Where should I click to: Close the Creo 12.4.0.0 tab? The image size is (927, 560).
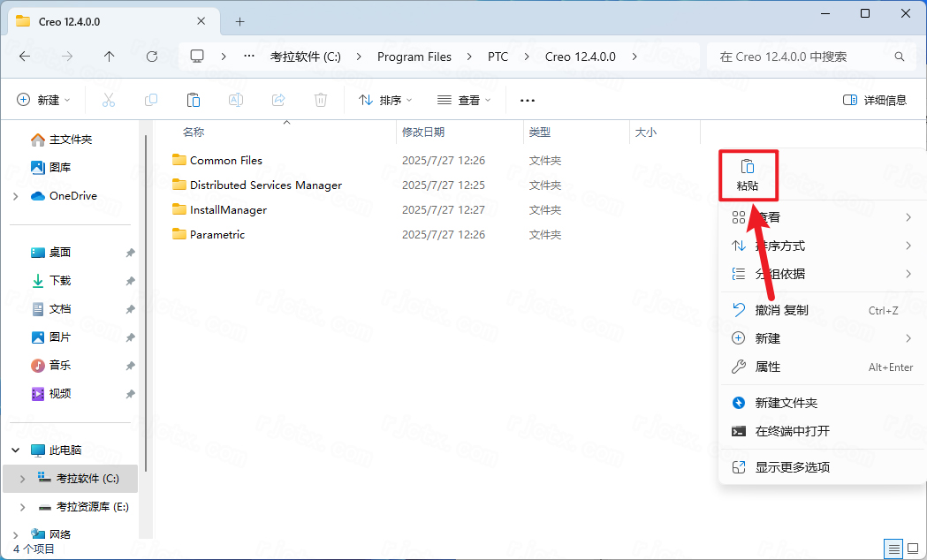tap(201, 21)
